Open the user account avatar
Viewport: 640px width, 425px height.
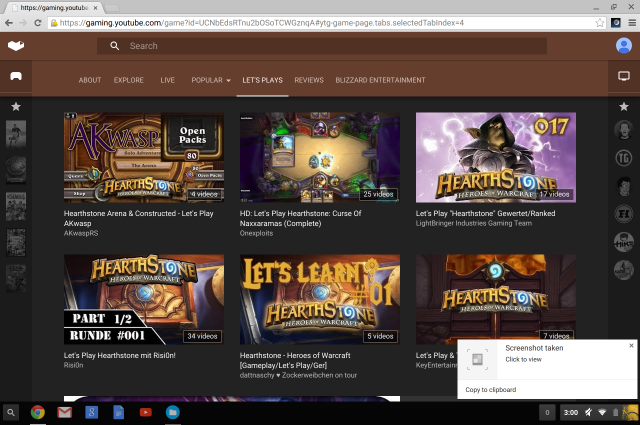(623, 45)
